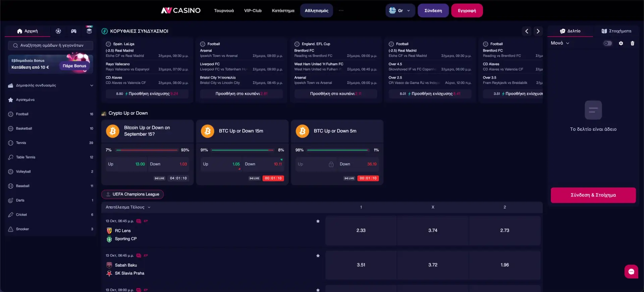Click the Sabah Baku team crest
644x292 pixels.
(109, 265)
